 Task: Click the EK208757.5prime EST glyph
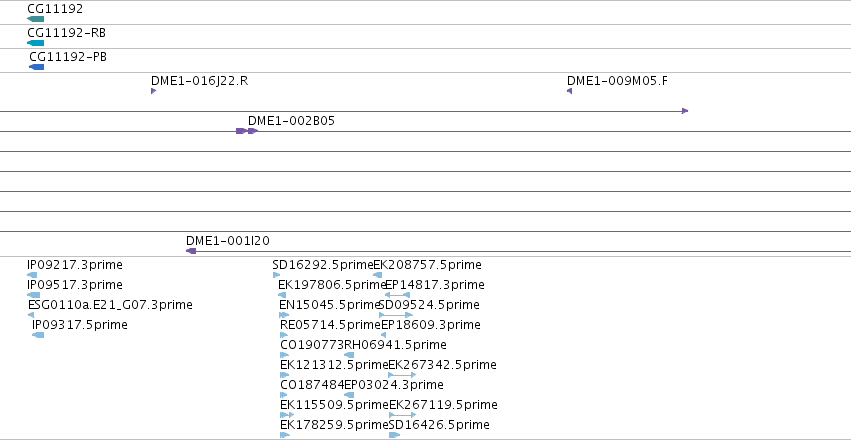[x=377, y=275]
